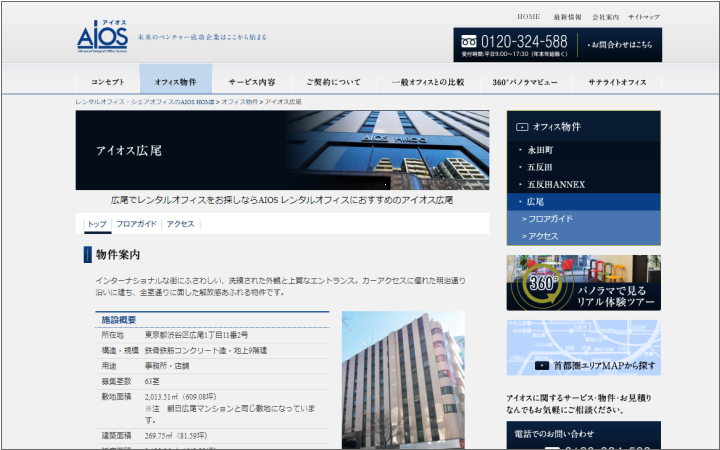Open 広尾 in the sidebar office list
The image size is (720, 450).
coord(584,202)
